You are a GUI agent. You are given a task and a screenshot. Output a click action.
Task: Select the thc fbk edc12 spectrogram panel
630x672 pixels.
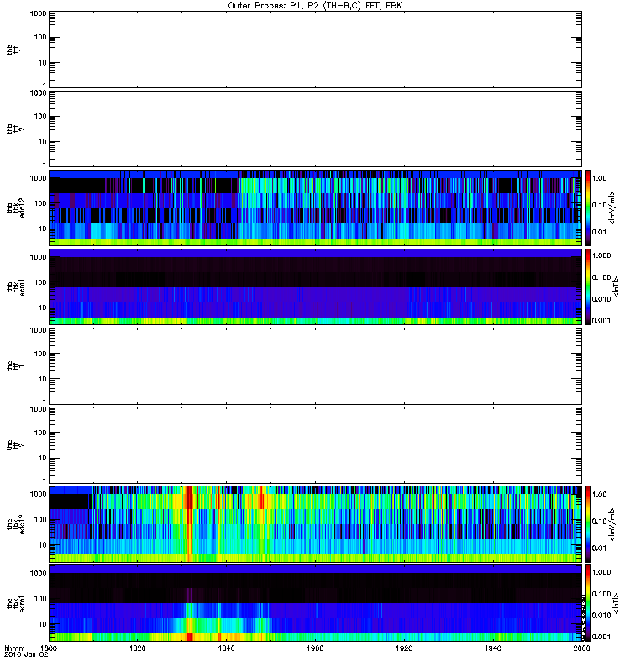click(x=316, y=523)
